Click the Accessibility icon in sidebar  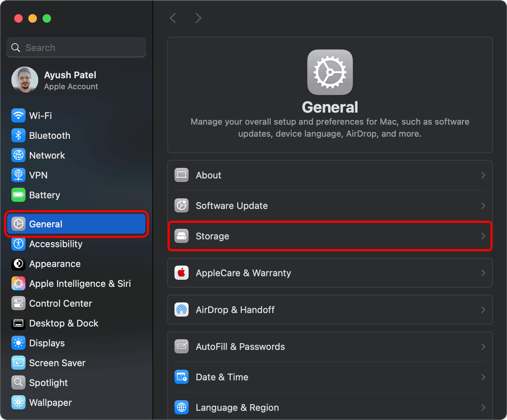pyautogui.click(x=18, y=244)
